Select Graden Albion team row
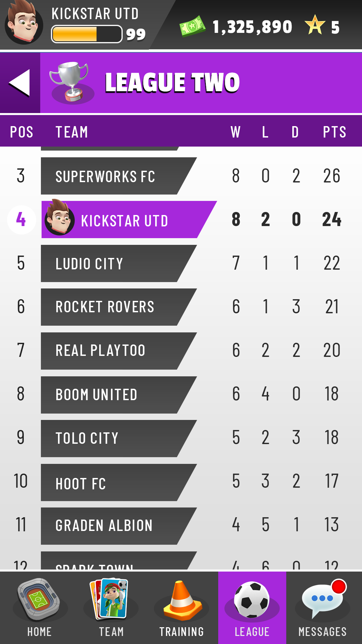Screen dimensions: 362x644 coord(181,526)
